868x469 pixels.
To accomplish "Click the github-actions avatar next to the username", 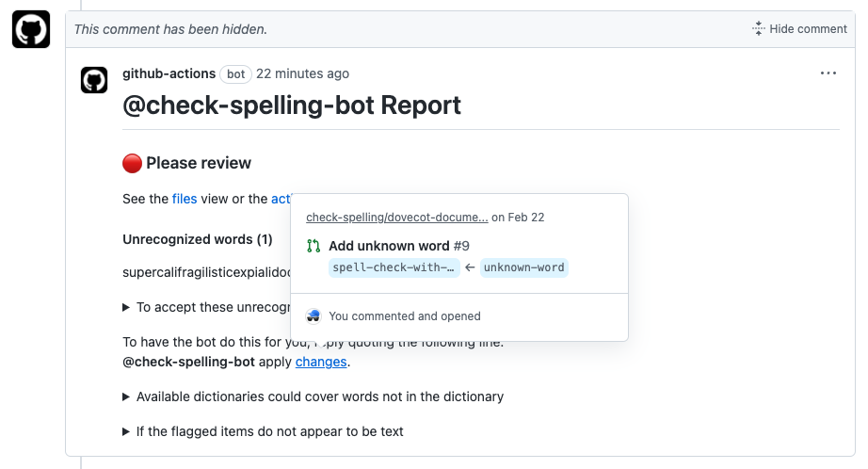I will point(94,80).
